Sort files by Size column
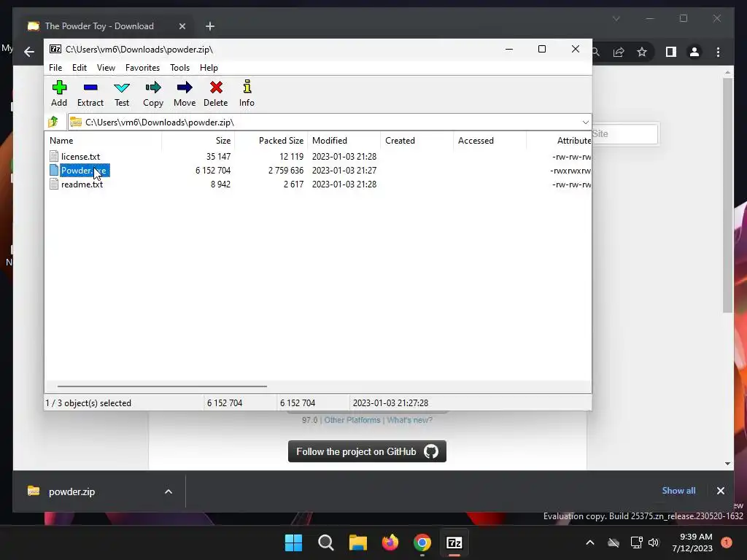747x560 pixels. click(x=198, y=141)
